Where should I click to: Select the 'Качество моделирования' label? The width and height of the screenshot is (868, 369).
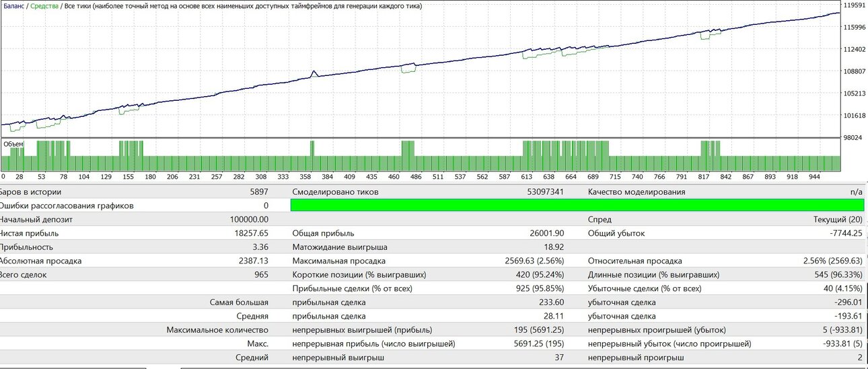click(x=637, y=192)
